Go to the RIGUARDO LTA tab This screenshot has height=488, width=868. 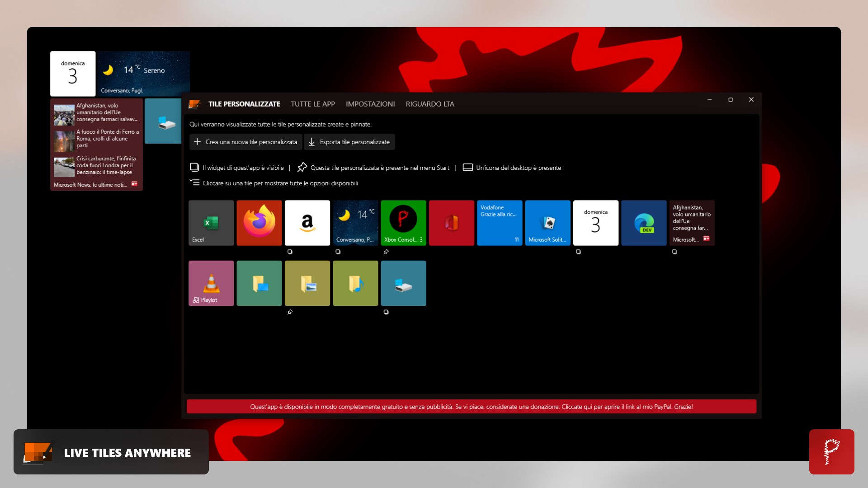pos(430,104)
